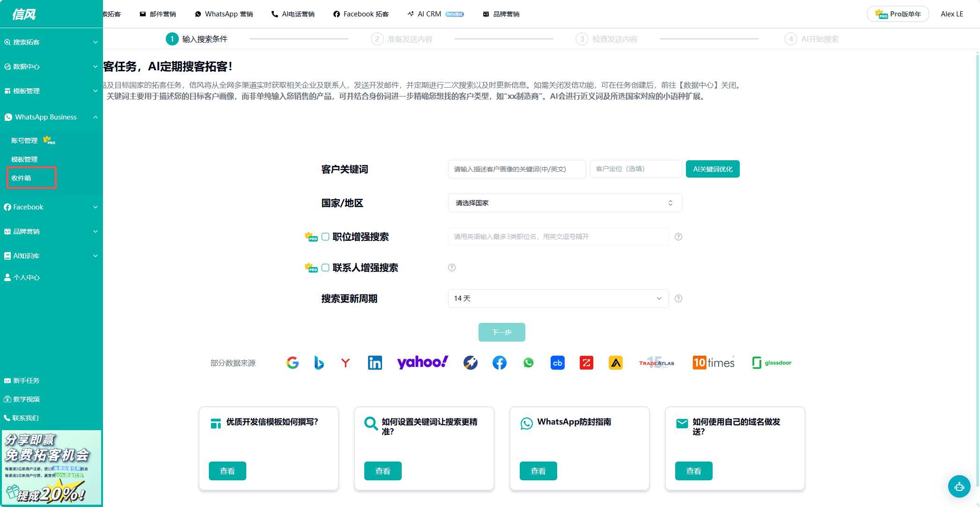Click help icon beside search update period
Viewport: 980px width, 507px height.
[x=678, y=298]
